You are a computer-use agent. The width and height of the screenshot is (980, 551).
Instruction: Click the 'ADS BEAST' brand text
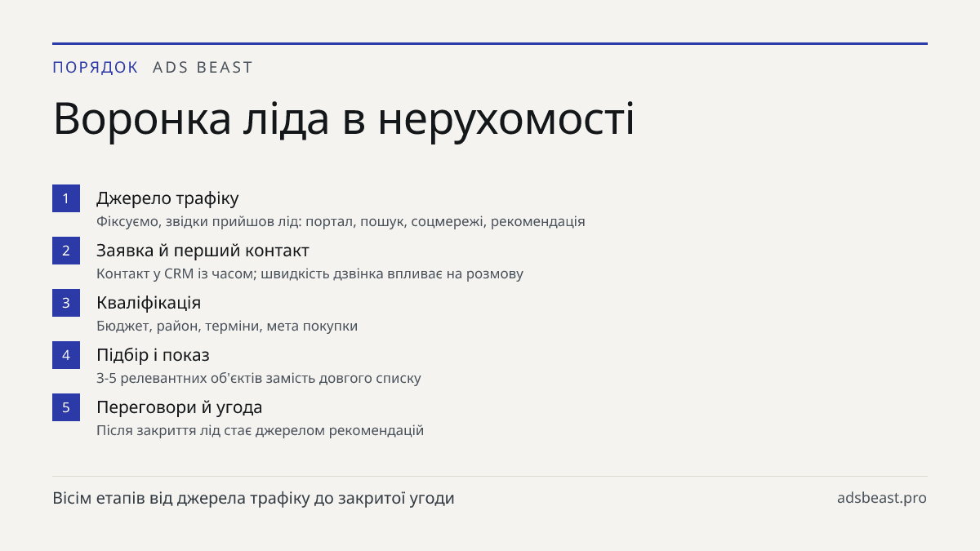coord(203,68)
